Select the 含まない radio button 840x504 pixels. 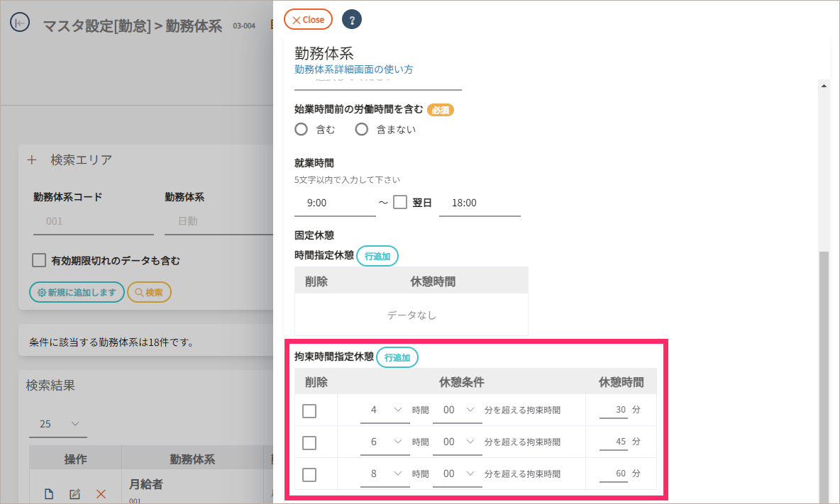tap(362, 129)
